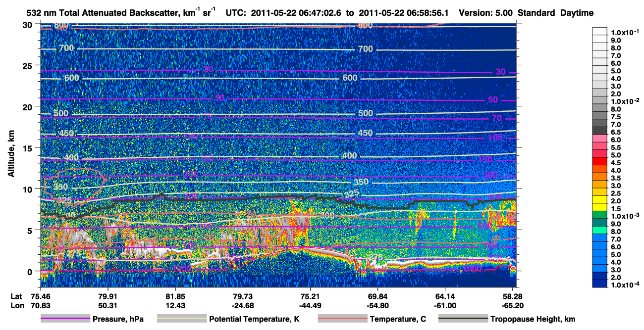Click the Tropopause Height, km legend swatch
The height and width of the screenshot is (330, 644).
(x=463, y=319)
